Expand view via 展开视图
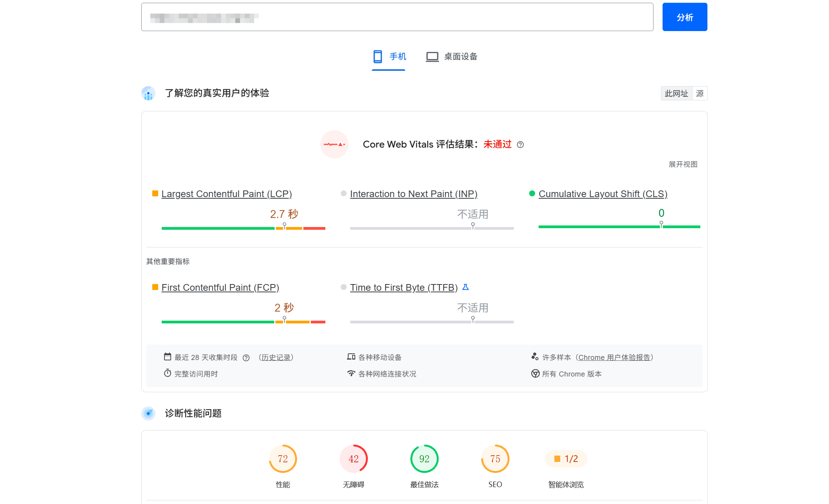Viewport: 829px width, 504px height. tap(683, 164)
